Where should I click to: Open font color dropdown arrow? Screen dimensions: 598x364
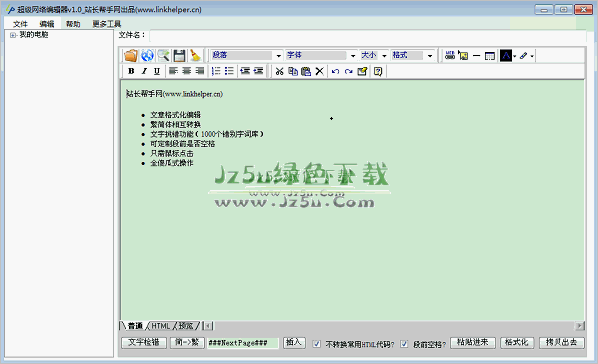(514, 56)
